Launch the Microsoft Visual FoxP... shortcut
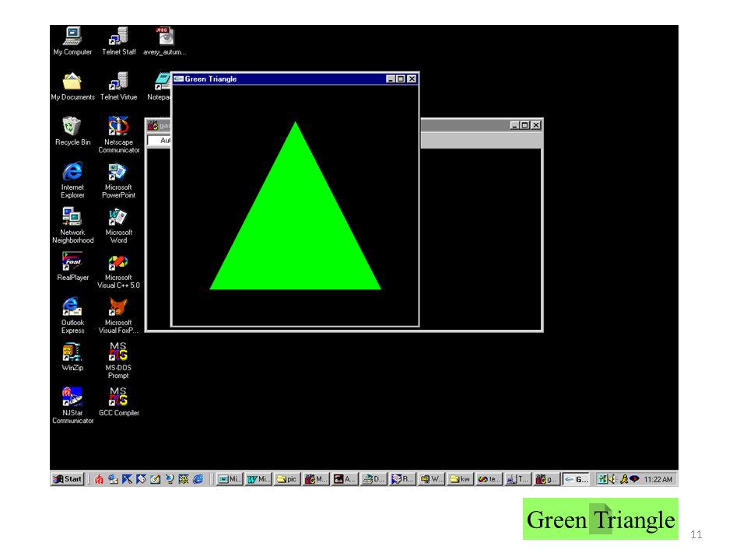747x560 pixels. click(x=118, y=315)
